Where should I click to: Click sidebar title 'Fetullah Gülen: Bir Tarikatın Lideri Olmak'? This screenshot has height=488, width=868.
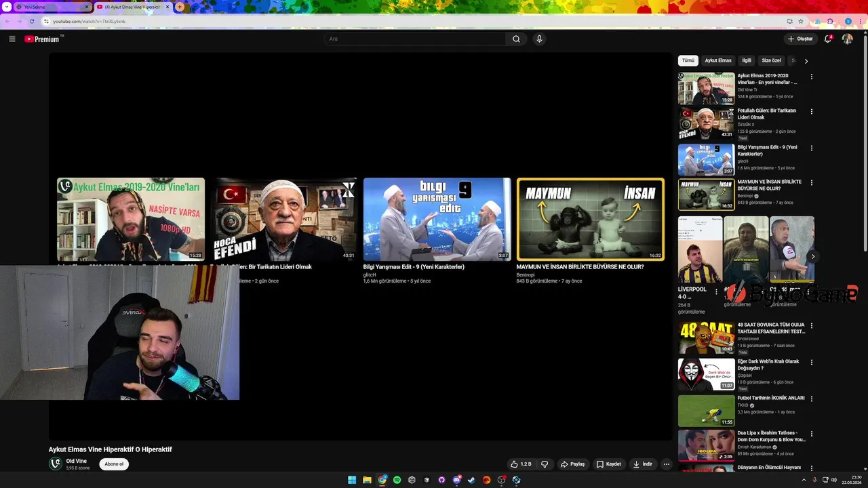coord(767,114)
